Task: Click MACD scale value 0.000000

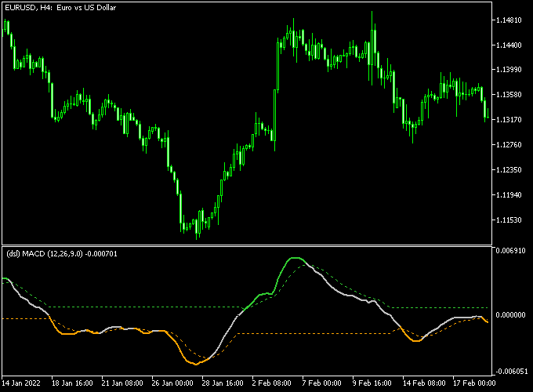Action: coord(510,315)
